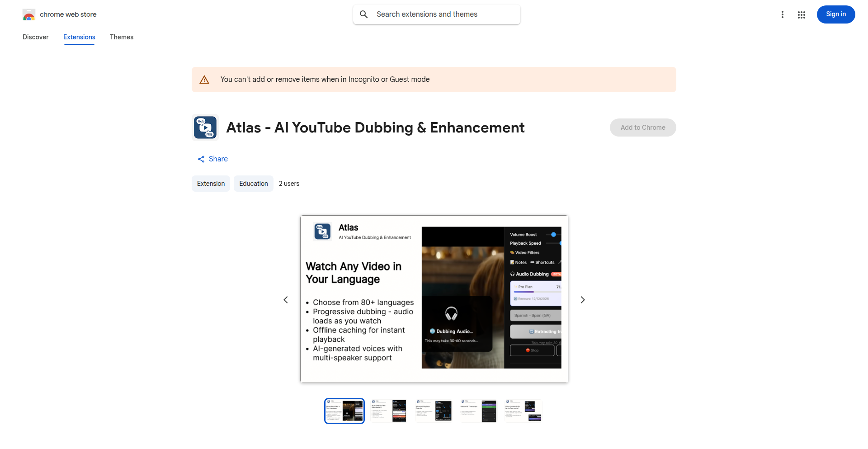
Task: Click the warning triangle in the Incognito banner
Action: 204,79
